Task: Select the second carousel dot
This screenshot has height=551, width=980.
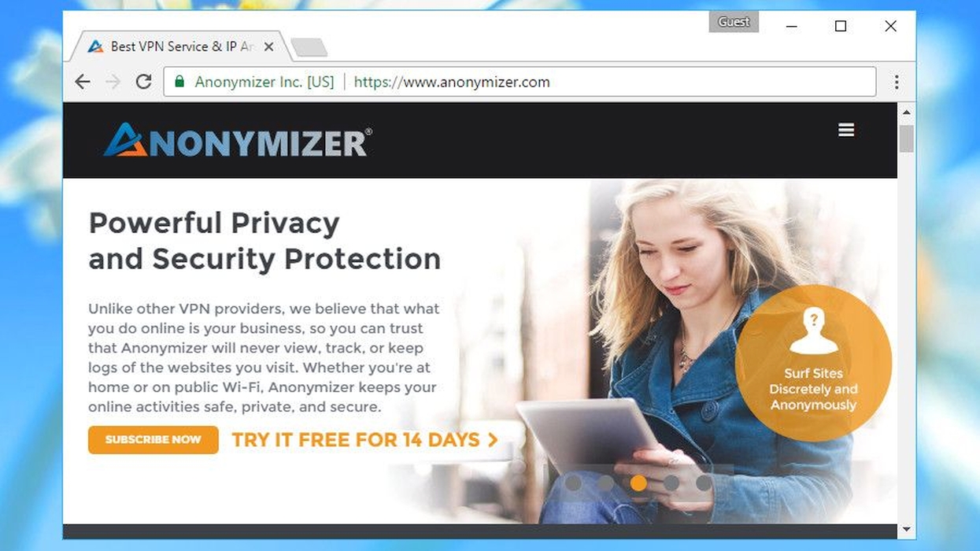Action: 606,483
